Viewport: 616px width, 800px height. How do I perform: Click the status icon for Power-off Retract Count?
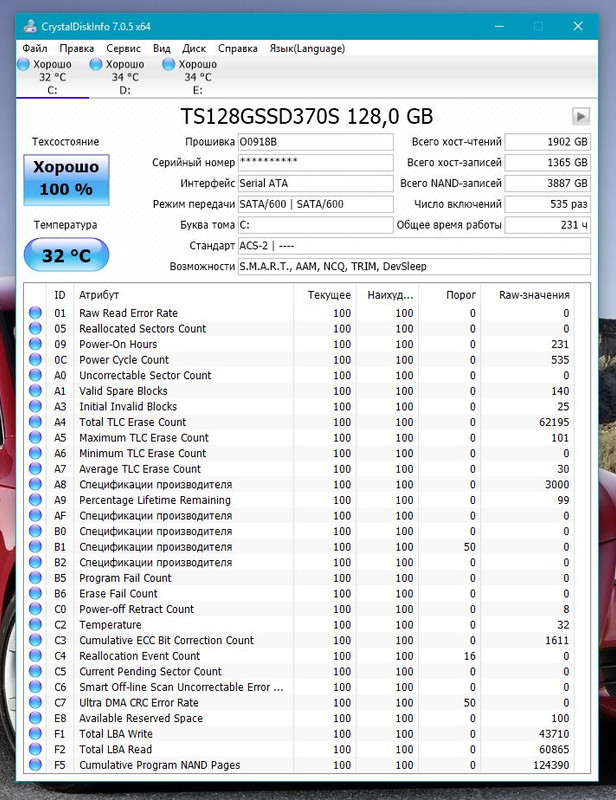click(x=35, y=609)
